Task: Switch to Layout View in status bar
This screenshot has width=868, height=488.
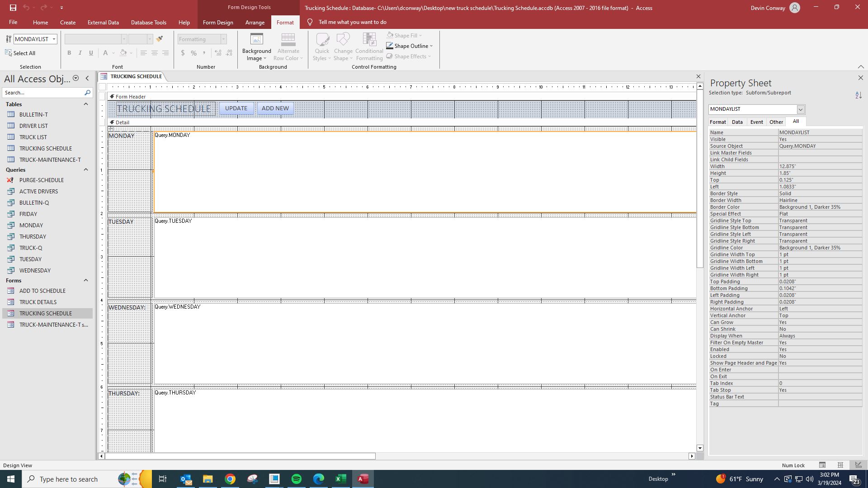Action: point(840,465)
